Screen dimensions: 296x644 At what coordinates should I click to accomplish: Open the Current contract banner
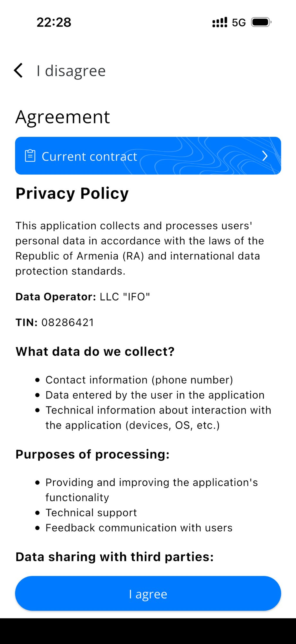coord(148,156)
